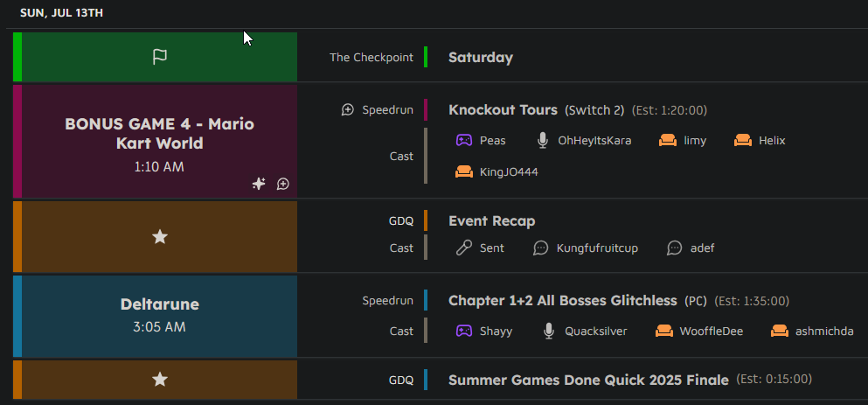Click the orange couch icon next to ashmichda

[x=780, y=331]
